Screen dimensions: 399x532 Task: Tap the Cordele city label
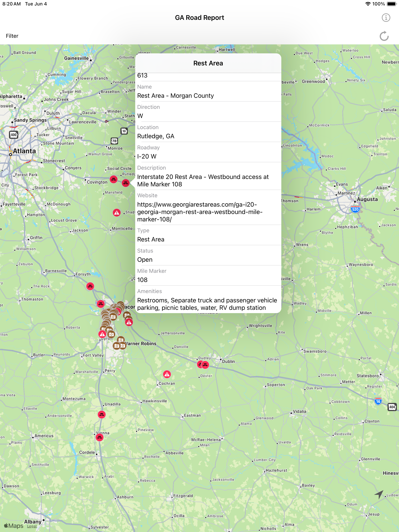point(87,452)
